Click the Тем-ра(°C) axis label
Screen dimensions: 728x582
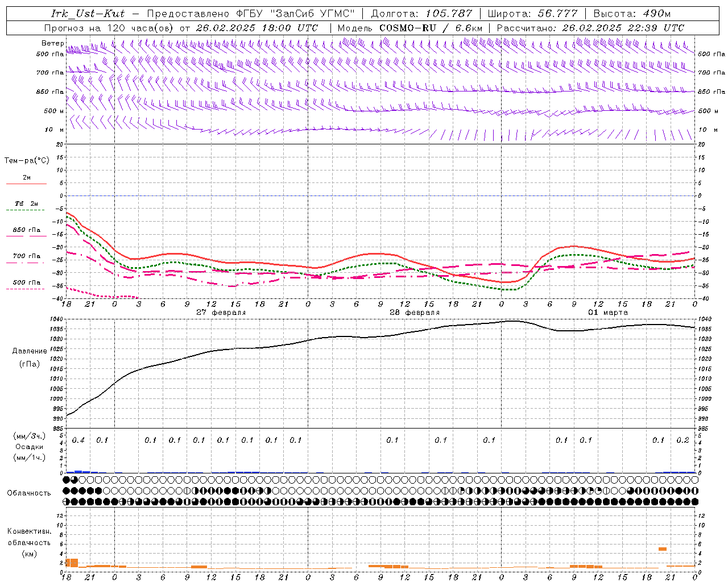pos(27,161)
